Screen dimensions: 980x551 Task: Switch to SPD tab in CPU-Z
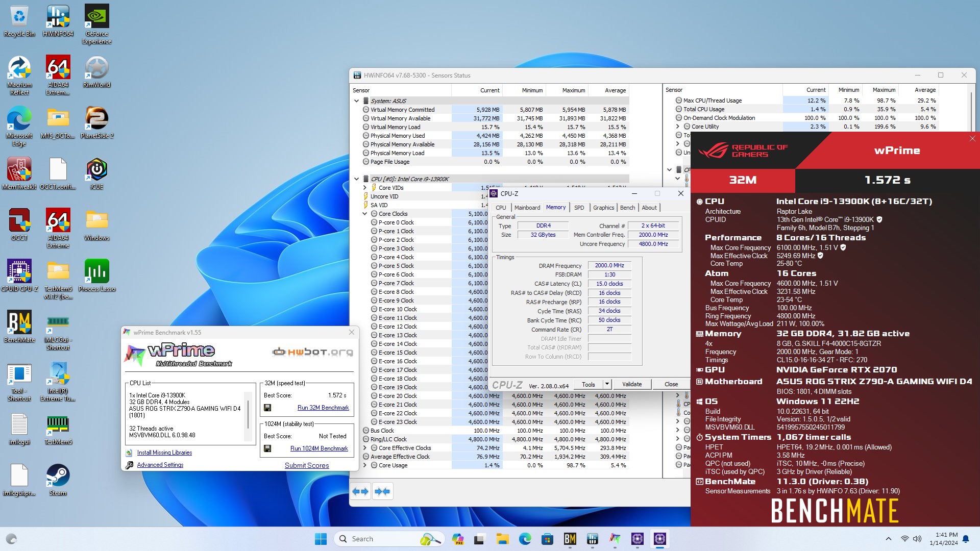coord(579,208)
